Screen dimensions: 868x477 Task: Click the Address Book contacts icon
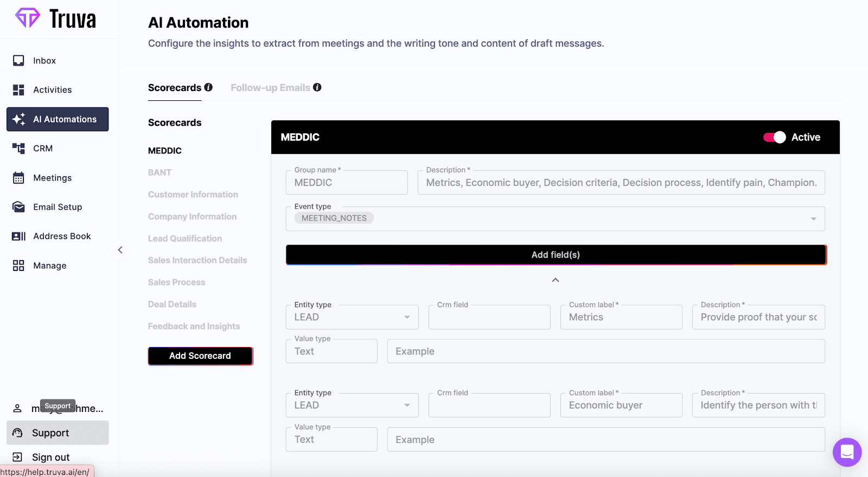pyautogui.click(x=18, y=236)
